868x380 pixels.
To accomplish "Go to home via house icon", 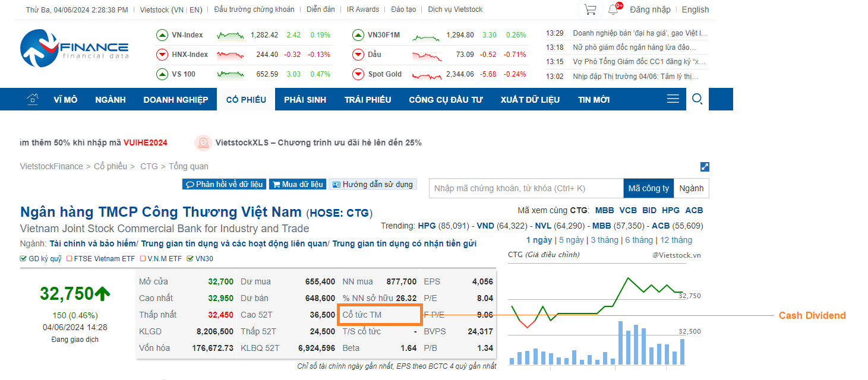I will pos(33,99).
